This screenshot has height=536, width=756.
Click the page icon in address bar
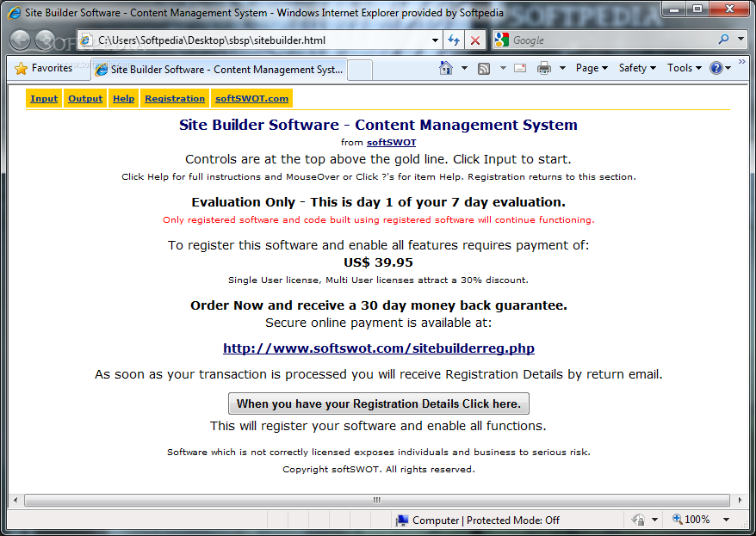click(x=86, y=40)
